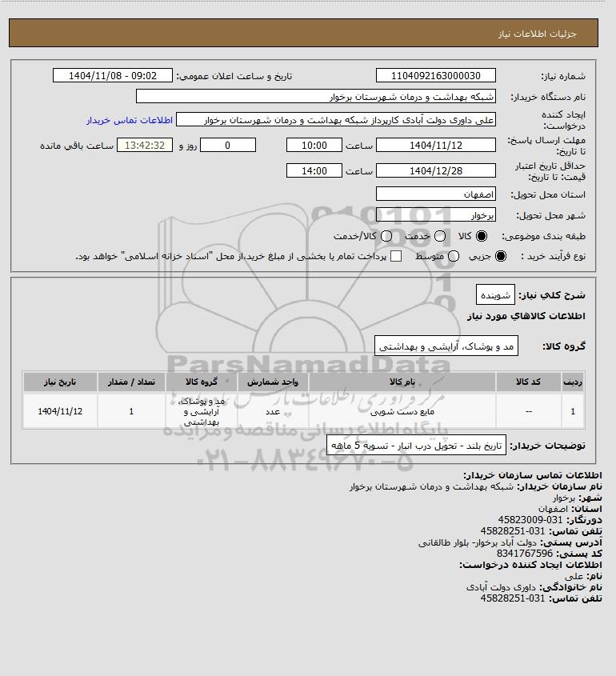Choose the متوسط purchase process option
Viewport: 616px width, 676px height.
pos(454,256)
